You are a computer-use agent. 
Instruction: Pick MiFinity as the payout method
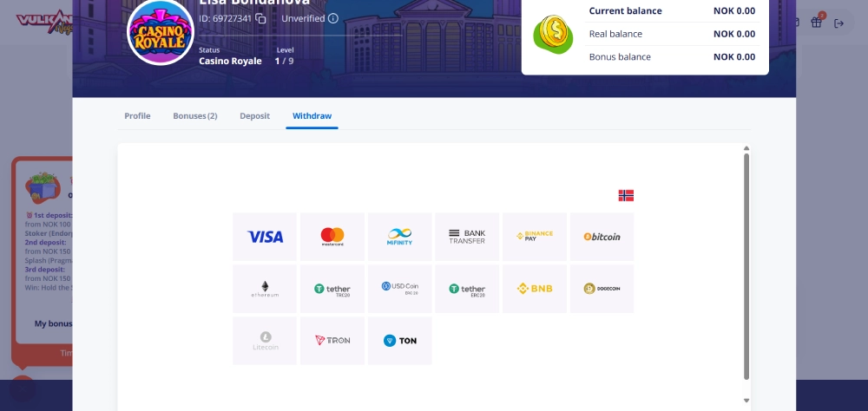(x=399, y=237)
